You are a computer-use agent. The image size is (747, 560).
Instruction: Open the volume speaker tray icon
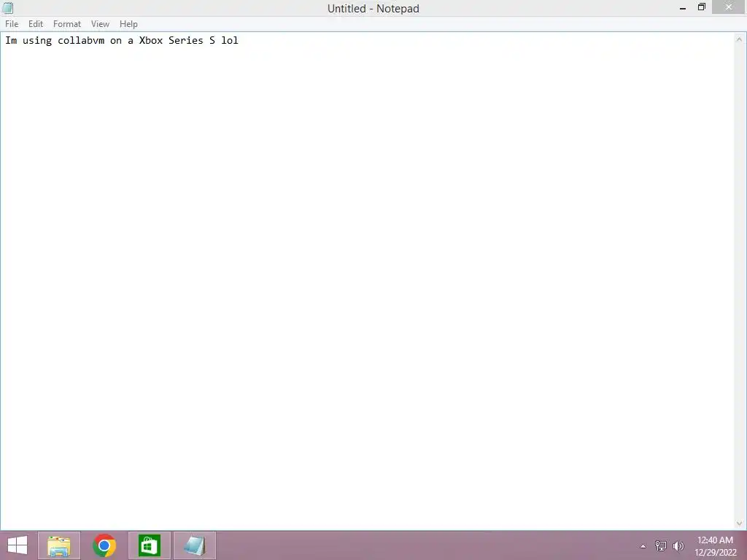tap(678, 546)
